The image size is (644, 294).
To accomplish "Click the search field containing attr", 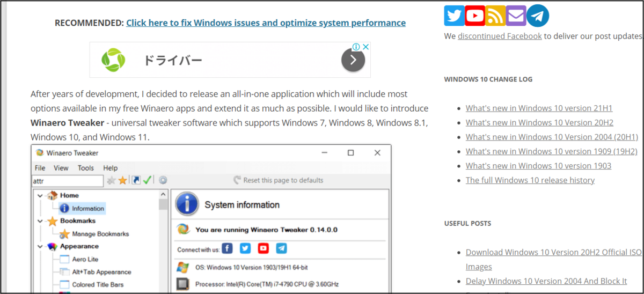I will pos(68,181).
